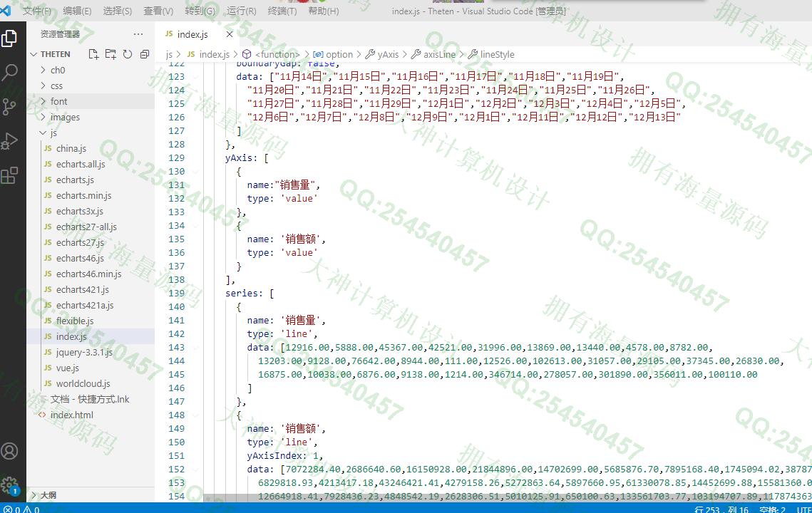
Task: Open echarts421.js file
Action: pos(91,289)
